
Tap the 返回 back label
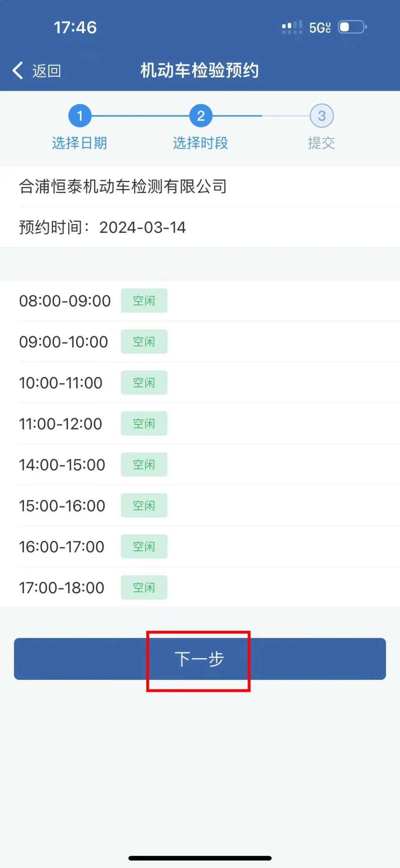pos(47,71)
